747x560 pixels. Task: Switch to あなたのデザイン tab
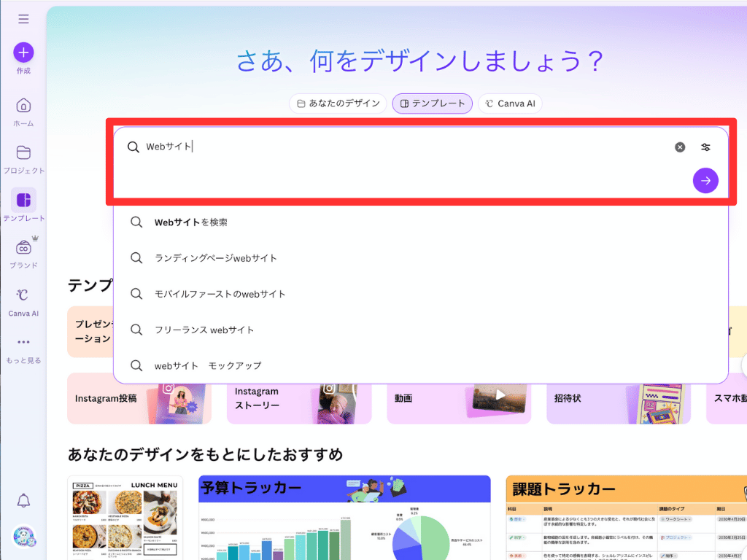pyautogui.click(x=338, y=104)
